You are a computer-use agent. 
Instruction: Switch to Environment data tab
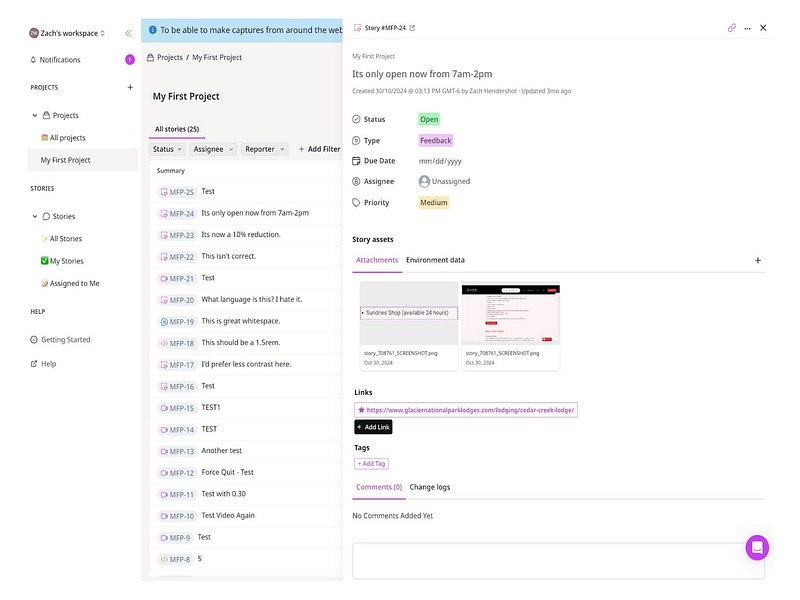click(435, 260)
